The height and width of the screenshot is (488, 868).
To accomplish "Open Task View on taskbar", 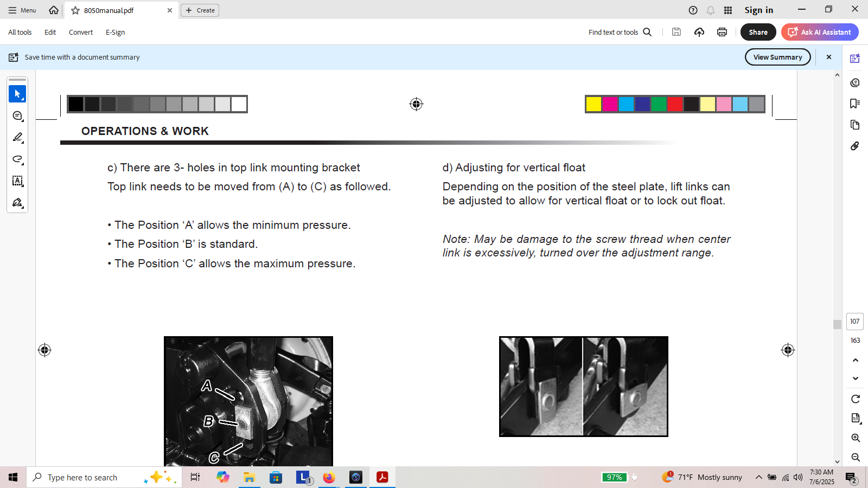I will [x=195, y=477].
